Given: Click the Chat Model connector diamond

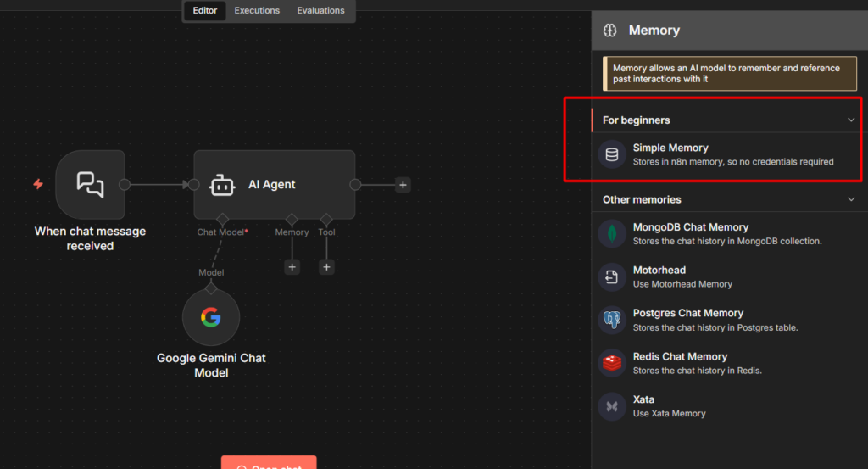Looking at the screenshot, I should point(222,220).
